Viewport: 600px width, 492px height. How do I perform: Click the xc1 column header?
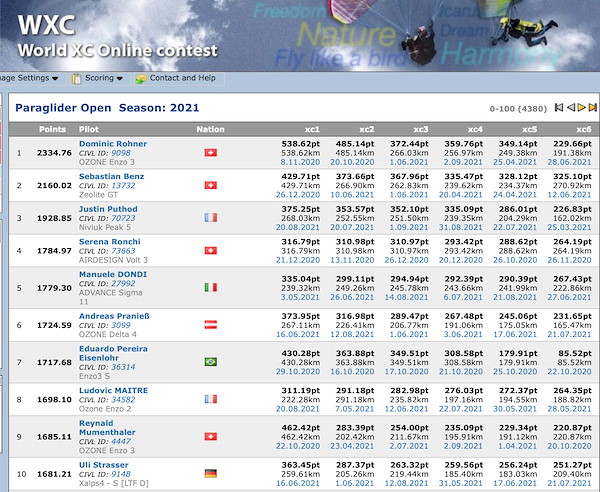312,129
